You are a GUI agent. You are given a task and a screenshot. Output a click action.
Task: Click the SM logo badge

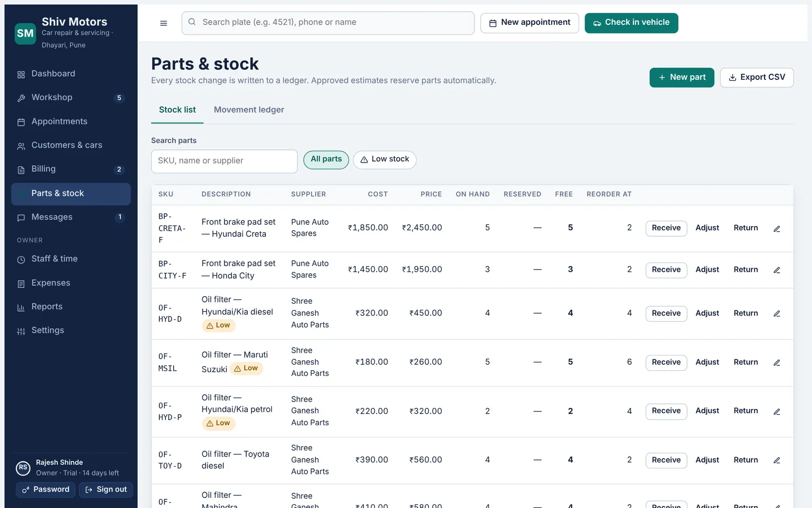(x=25, y=34)
